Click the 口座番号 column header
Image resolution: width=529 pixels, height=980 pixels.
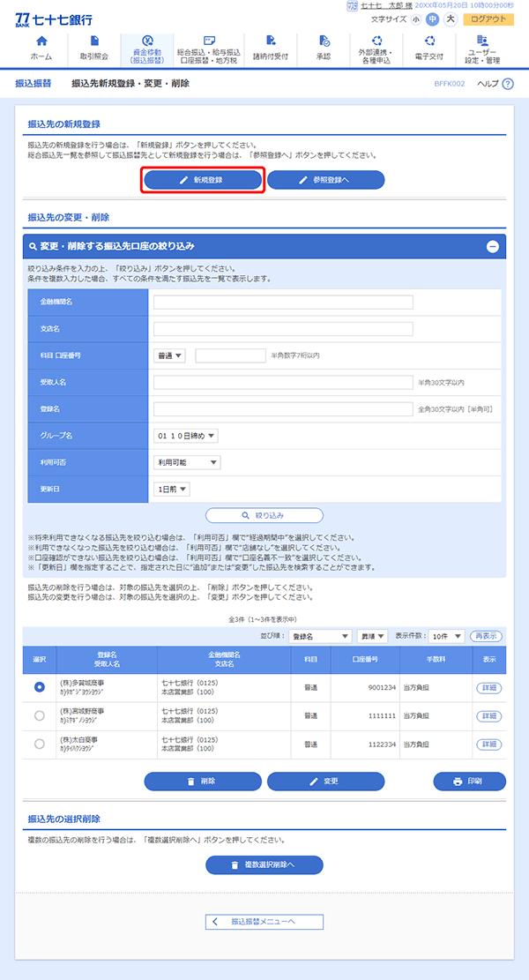(x=365, y=660)
